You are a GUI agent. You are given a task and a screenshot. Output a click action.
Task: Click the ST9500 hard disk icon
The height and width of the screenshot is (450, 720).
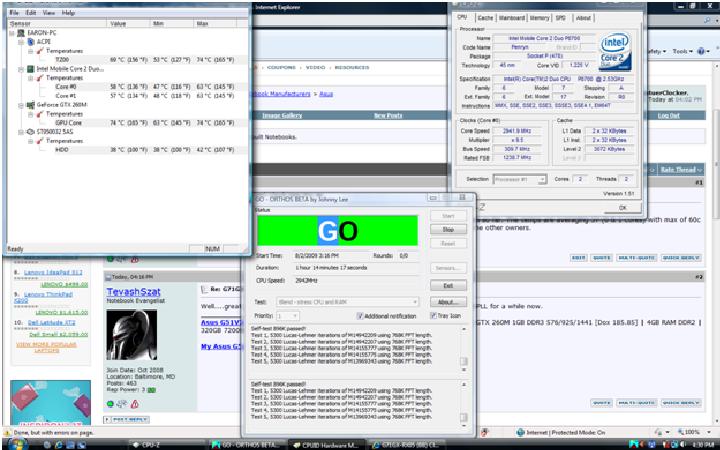(x=31, y=132)
